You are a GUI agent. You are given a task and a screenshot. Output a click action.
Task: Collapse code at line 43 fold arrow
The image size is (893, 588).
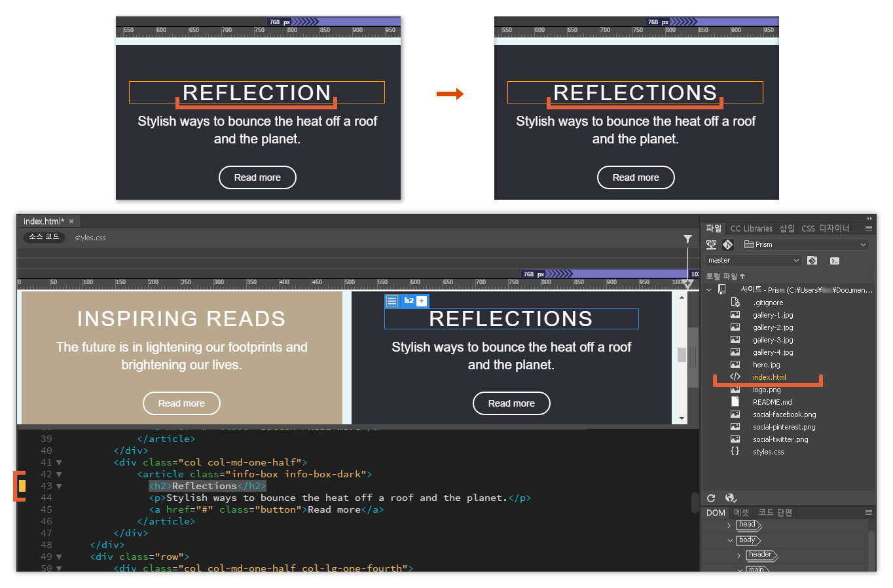[x=59, y=487]
